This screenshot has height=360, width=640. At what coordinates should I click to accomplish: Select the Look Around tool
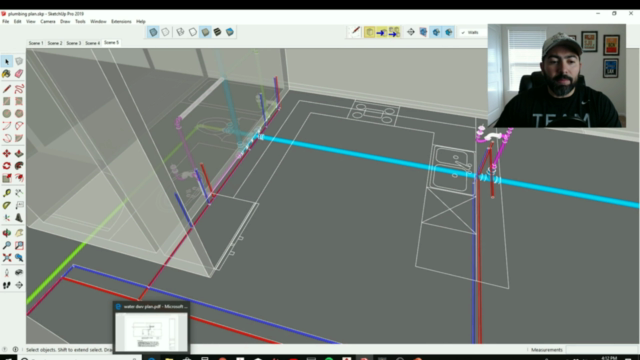tap(19, 273)
